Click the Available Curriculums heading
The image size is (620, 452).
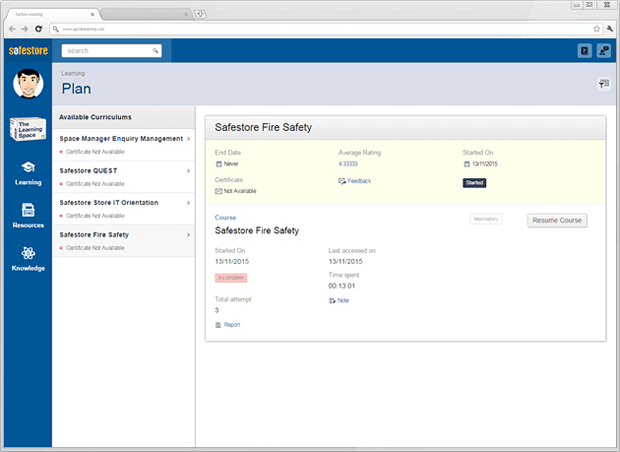coord(95,117)
